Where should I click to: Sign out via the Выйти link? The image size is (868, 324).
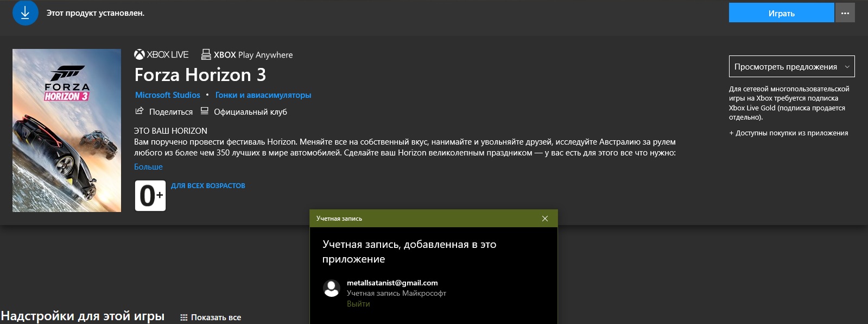click(358, 304)
